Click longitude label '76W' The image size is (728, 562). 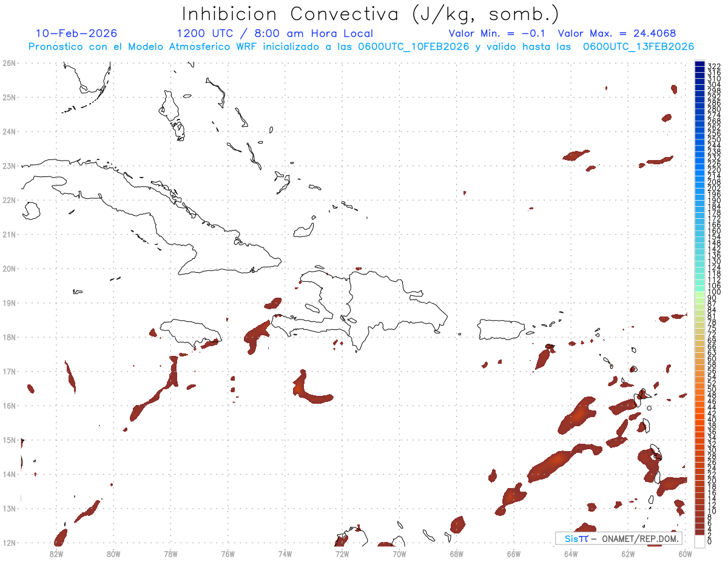coord(228,554)
